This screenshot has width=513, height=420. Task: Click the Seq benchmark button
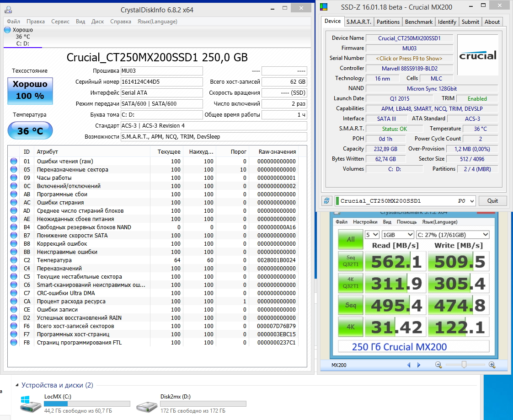(x=350, y=305)
